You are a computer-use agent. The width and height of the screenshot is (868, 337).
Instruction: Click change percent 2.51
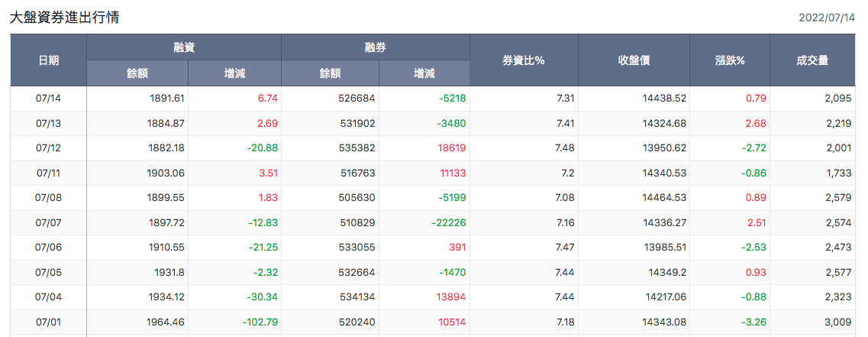[757, 223]
